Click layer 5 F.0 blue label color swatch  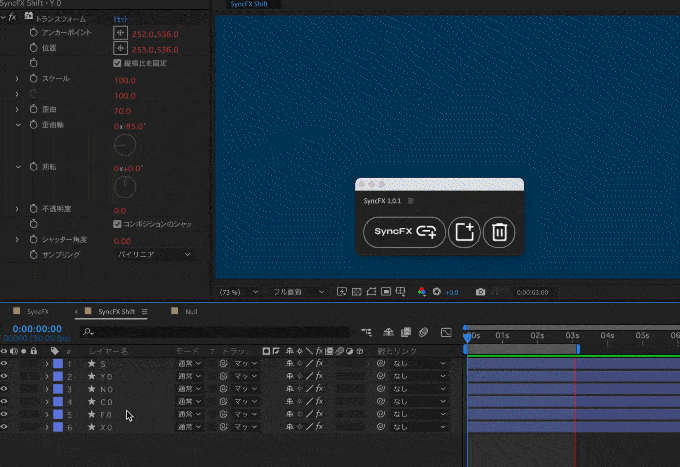tap(58, 414)
